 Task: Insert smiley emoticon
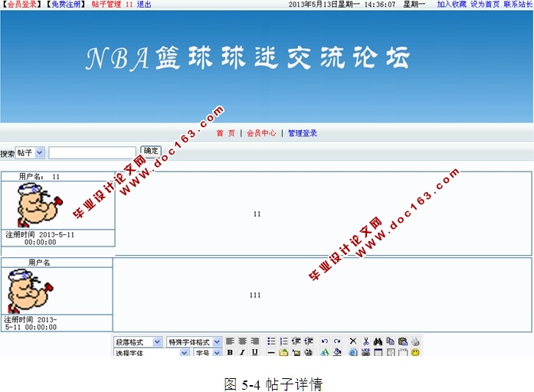(x=415, y=352)
